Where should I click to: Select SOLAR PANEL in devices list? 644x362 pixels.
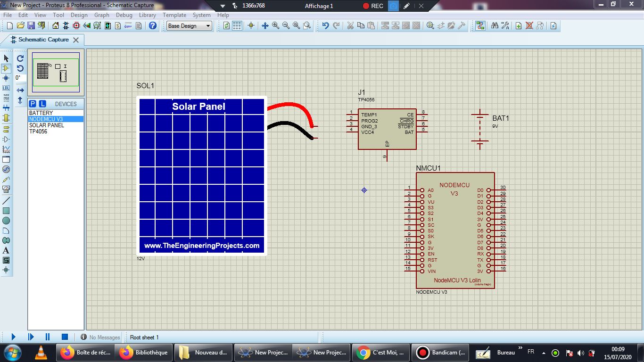click(x=47, y=125)
